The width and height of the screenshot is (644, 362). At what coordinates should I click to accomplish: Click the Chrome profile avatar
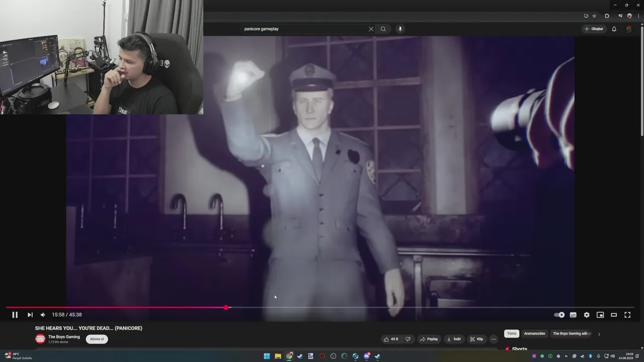pyautogui.click(x=629, y=16)
